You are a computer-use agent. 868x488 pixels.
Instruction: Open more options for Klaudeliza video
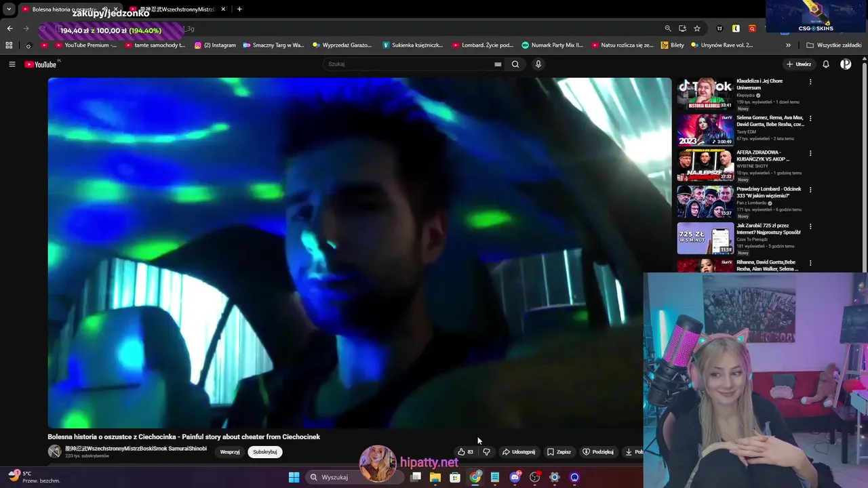pyautogui.click(x=810, y=82)
